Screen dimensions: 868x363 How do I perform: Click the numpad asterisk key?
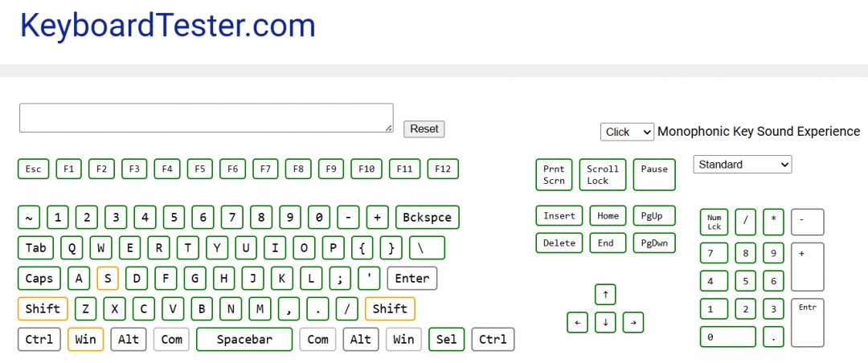click(773, 222)
